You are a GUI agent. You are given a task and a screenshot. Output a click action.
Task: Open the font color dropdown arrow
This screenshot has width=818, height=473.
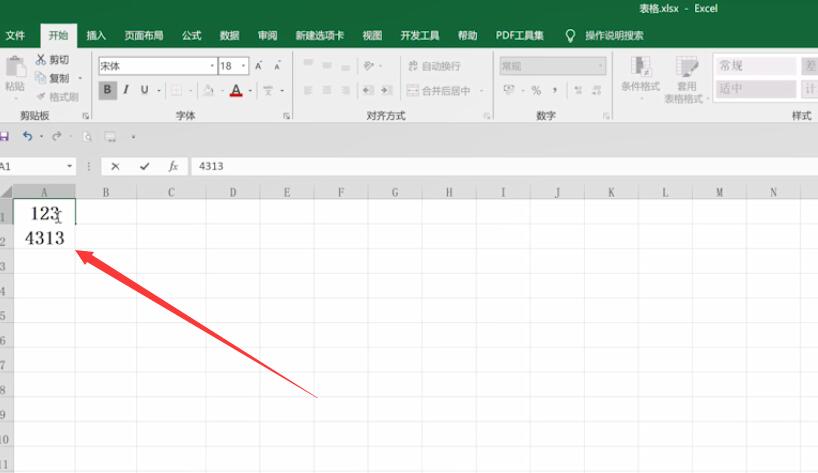pyautogui.click(x=250, y=91)
